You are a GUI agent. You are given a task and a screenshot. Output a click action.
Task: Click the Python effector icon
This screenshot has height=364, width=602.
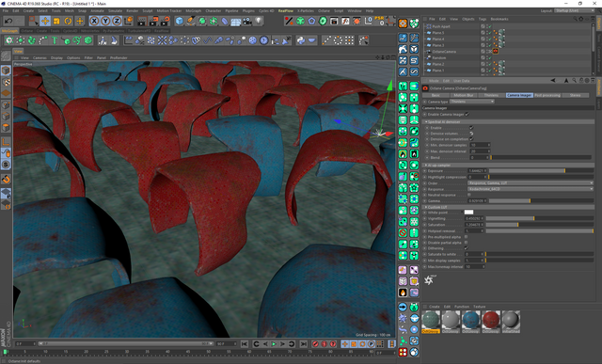(301, 40)
